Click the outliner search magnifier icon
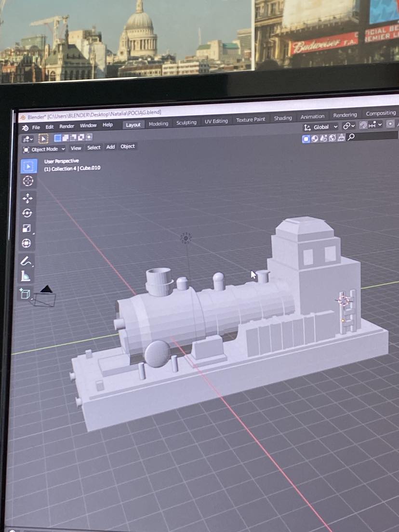The width and height of the screenshot is (399, 532). point(351,137)
